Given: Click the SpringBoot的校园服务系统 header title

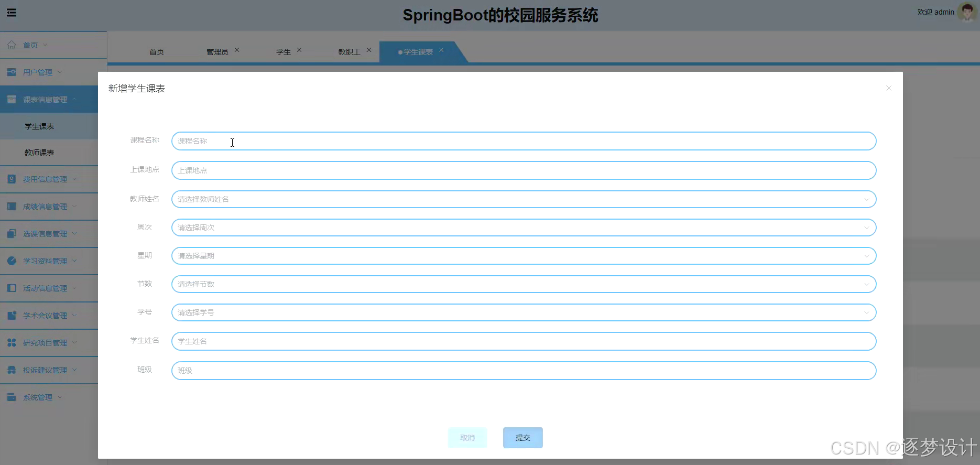Looking at the screenshot, I should point(500,15).
